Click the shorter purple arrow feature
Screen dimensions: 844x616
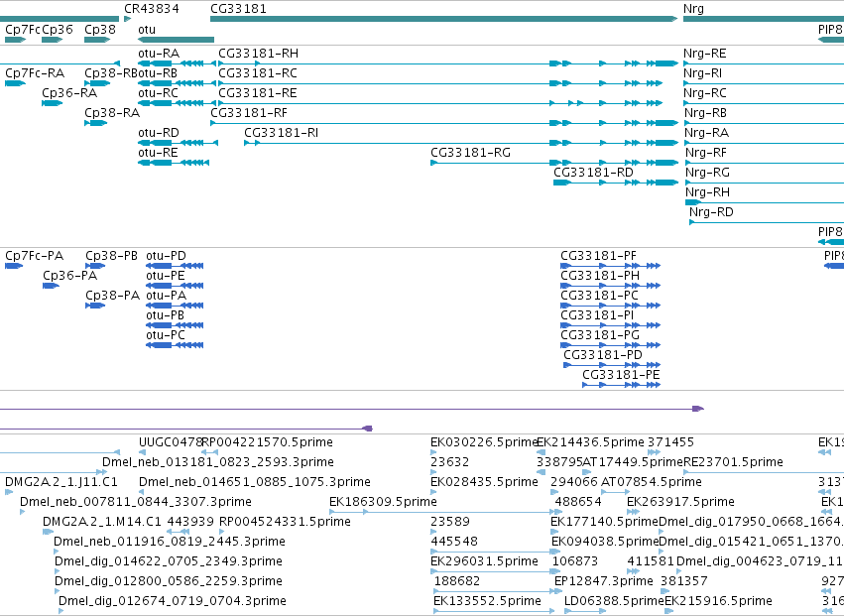coord(186,429)
